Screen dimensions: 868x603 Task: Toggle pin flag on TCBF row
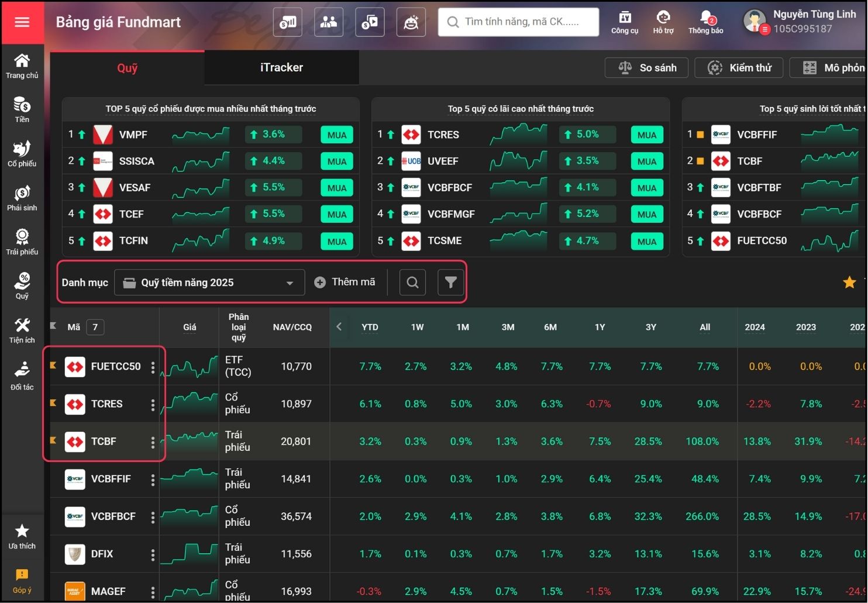(x=53, y=440)
